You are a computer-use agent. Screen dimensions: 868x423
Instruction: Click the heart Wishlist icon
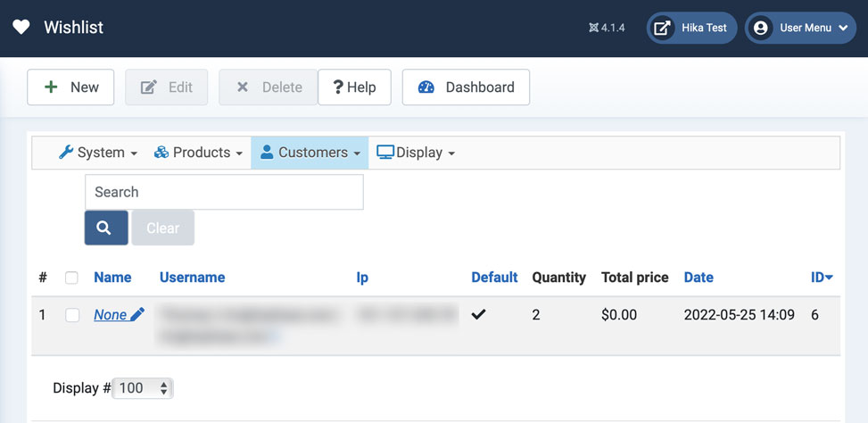(x=21, y=28)
